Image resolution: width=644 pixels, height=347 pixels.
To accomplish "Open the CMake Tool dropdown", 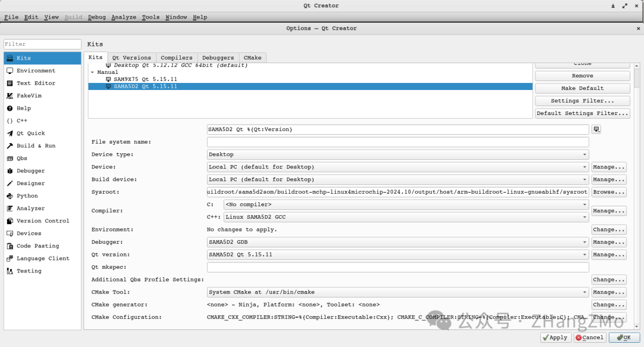I will [x=398, y=292].
